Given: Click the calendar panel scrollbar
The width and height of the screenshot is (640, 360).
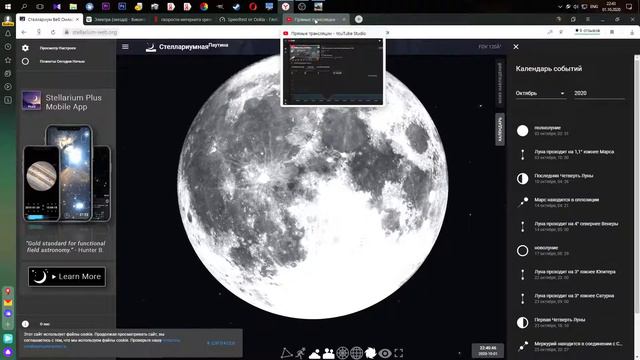Looking at the screenshot, I should pos(637,184).
